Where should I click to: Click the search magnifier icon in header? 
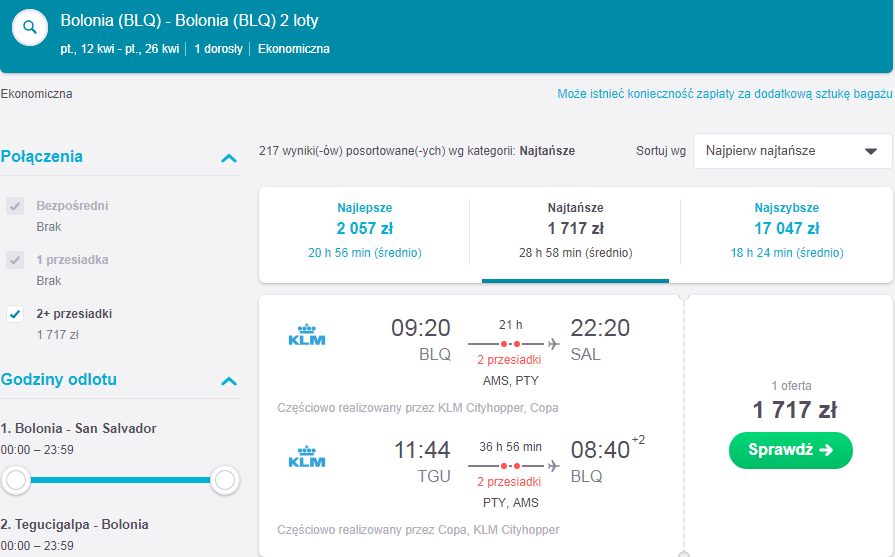pyautogui.click(x=30, y=27)
